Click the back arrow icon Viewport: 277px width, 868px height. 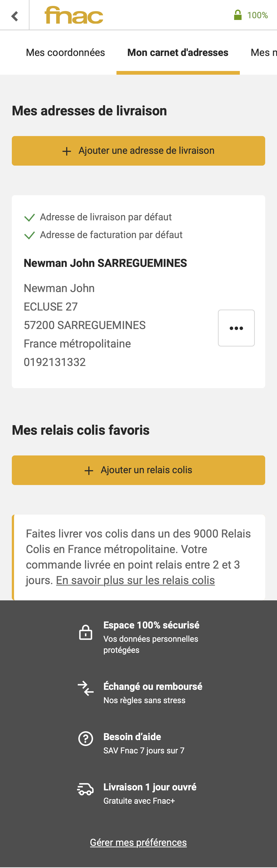[14, 16]
